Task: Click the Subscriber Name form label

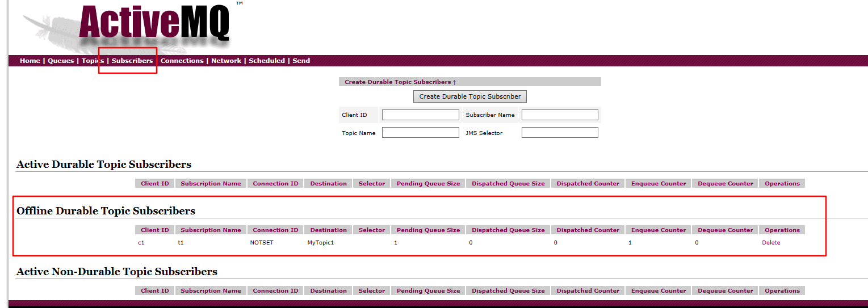Action: [490, 115]
